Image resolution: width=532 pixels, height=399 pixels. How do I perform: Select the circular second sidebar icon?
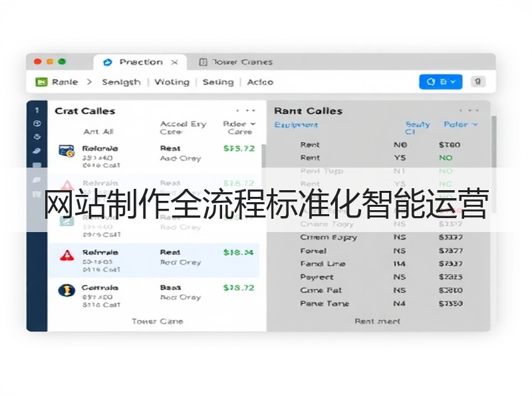coord(37,124)
